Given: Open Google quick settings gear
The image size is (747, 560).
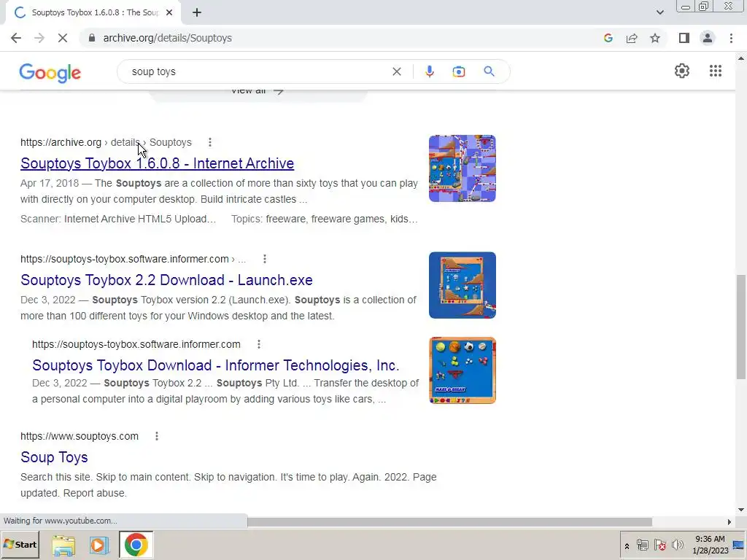Looking at the screenshot, I should [x=682, y=71].
